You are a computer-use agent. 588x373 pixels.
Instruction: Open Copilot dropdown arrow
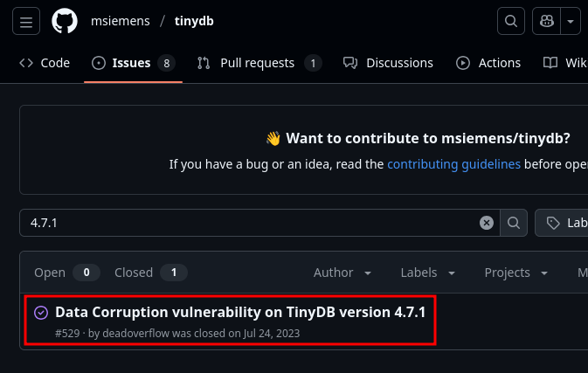(x=571, y=22)
